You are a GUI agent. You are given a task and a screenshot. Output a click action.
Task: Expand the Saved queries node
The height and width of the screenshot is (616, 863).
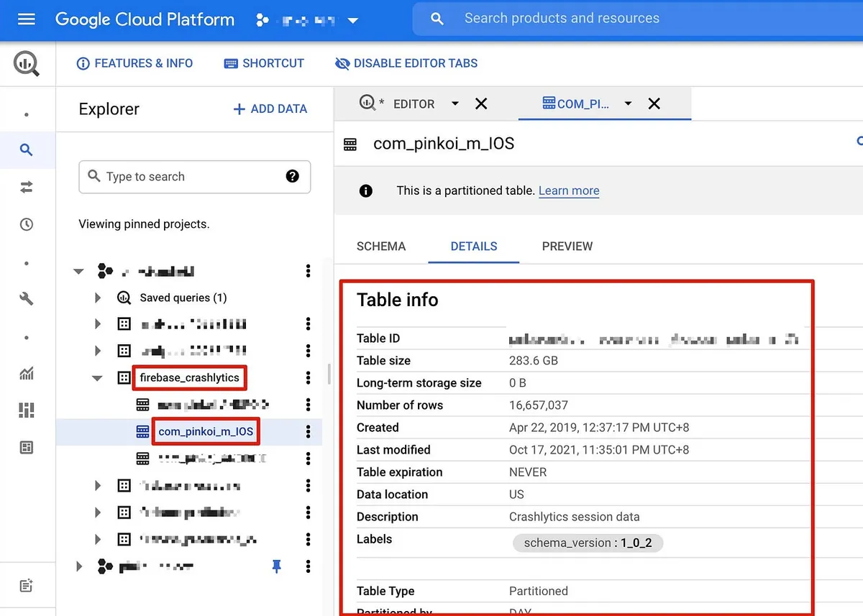tap(98, 298)
